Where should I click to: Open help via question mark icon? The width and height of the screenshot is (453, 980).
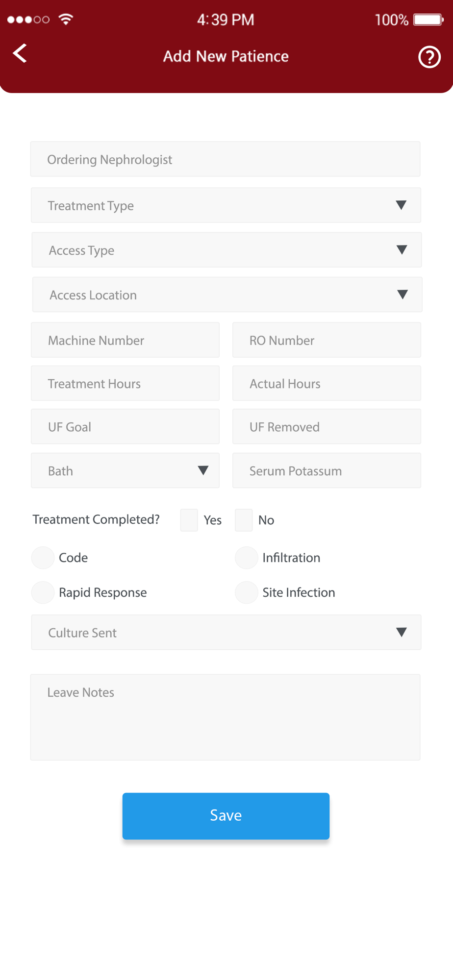(429, 57)
